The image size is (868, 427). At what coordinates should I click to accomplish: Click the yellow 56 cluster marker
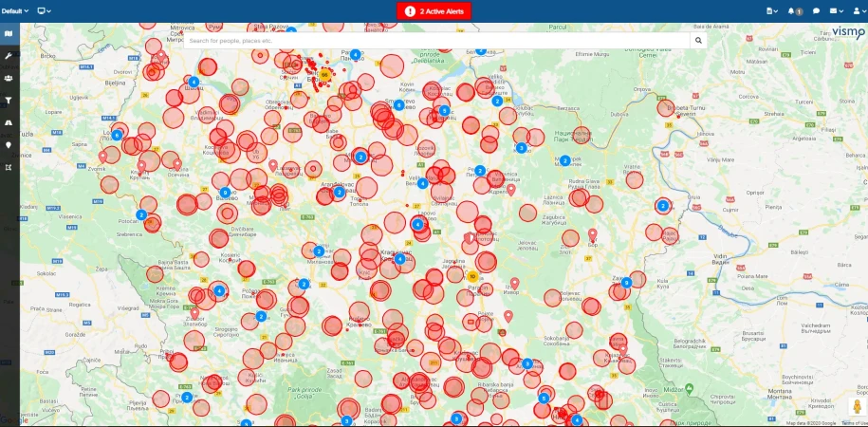[x=325, y=74]
